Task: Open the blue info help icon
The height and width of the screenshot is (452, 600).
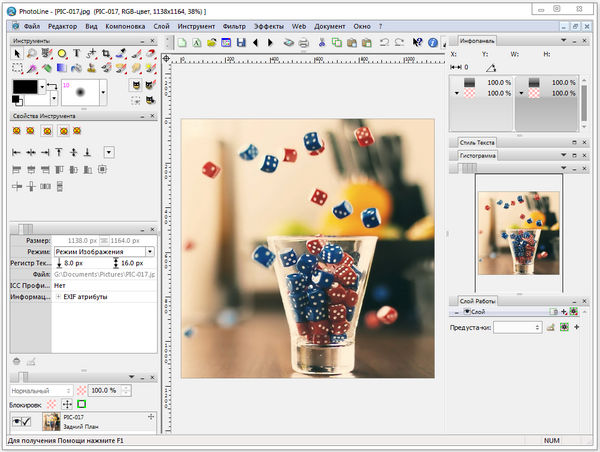Action: (432, 43)
